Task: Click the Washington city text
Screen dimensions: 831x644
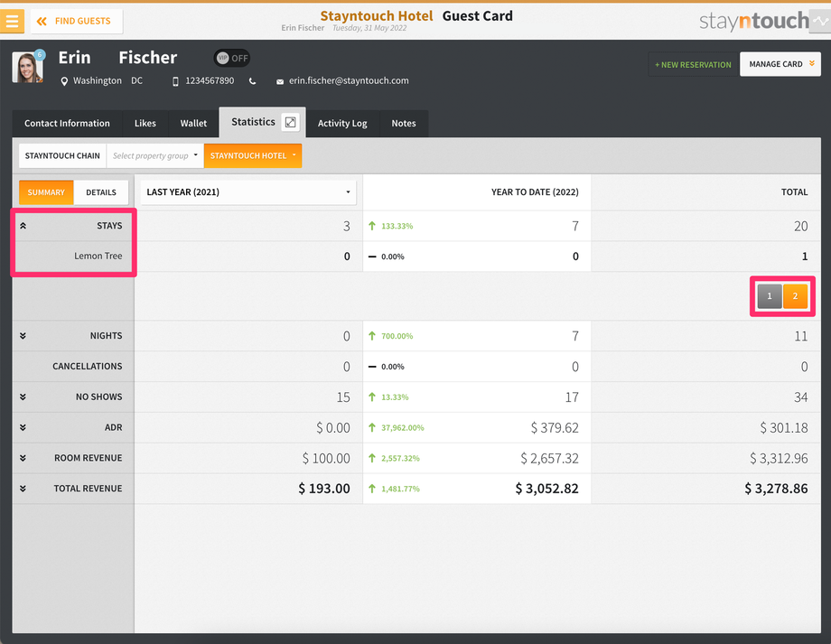Action: (98, 80)
